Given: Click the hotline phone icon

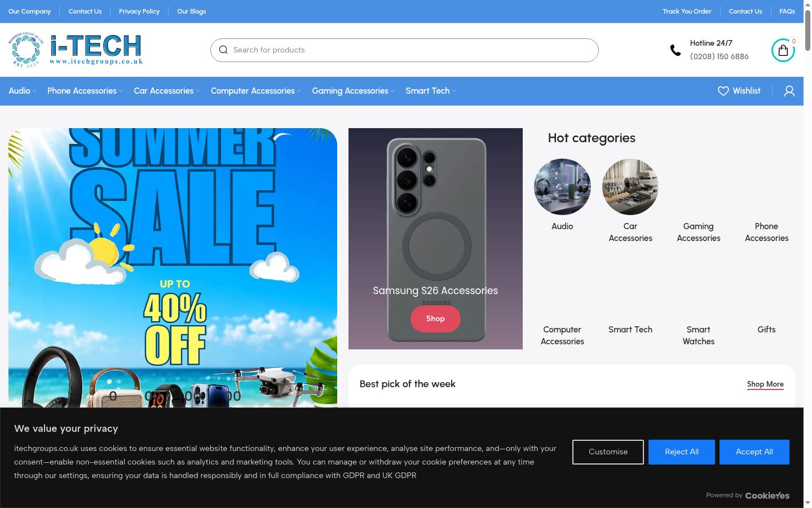Looking at the screenshot, I should click(675, 50).
